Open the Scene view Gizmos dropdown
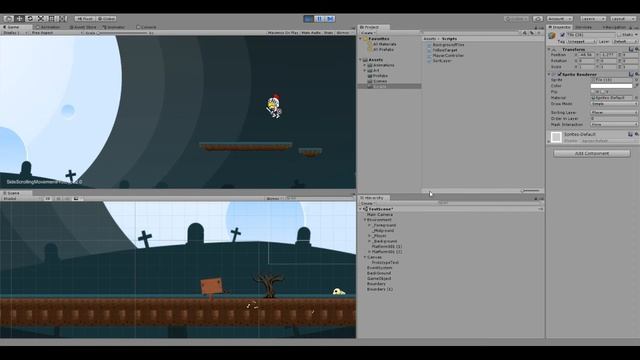Screen dimensions: 640x360 274,198
